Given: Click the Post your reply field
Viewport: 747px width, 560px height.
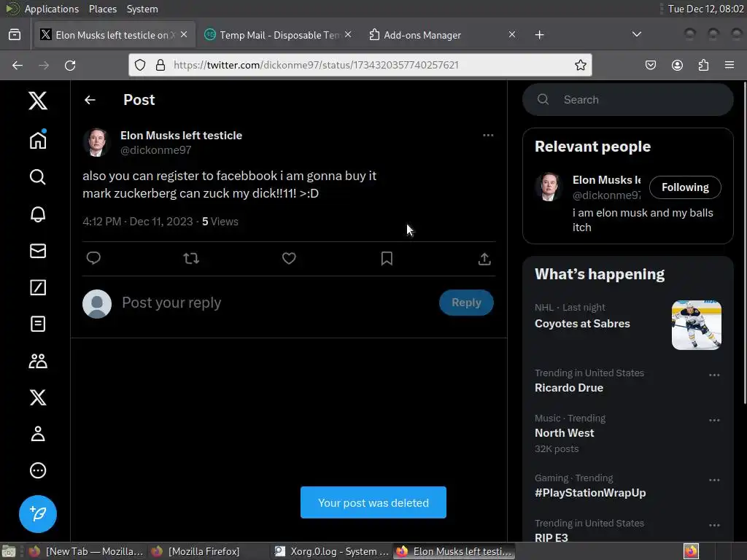Looking at the screenshot, I should (276, 303).
